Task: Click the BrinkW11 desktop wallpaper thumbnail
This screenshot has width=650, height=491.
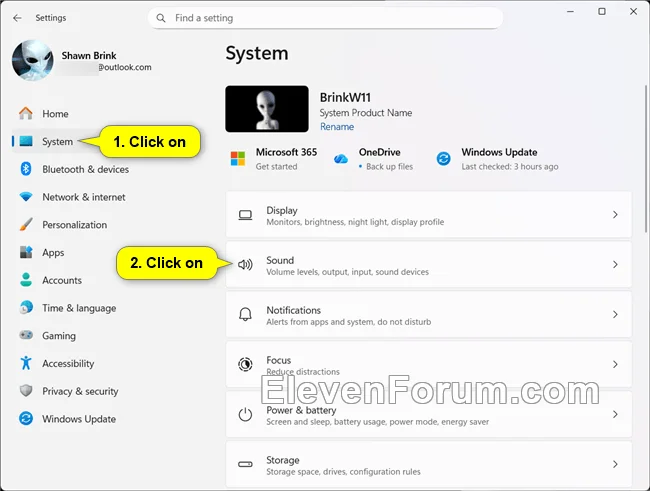Action: point(267,109)
